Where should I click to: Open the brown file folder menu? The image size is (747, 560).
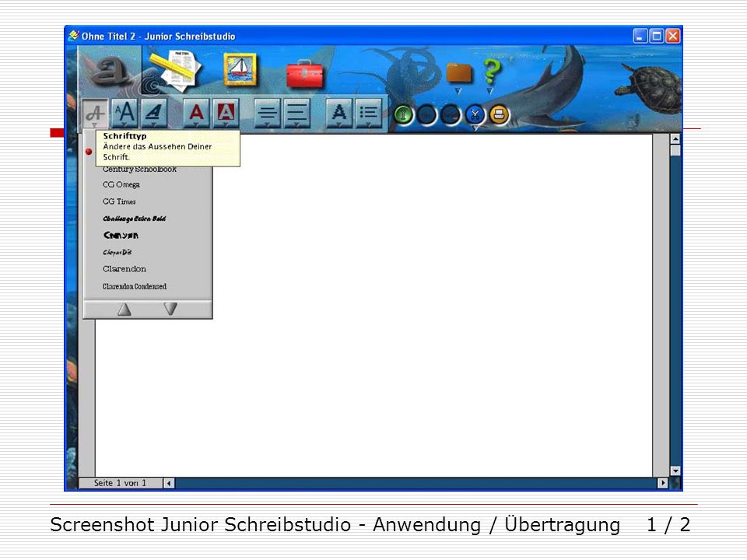point(459,73)
